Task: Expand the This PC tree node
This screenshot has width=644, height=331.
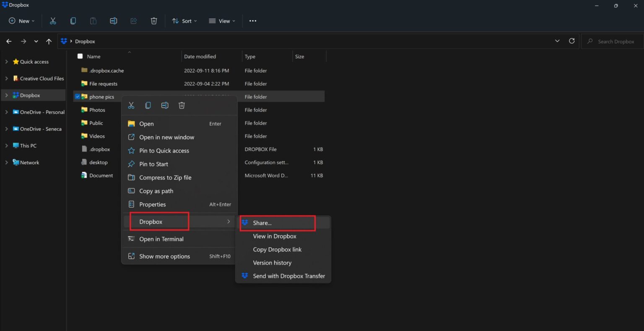Action: point(6,146)
